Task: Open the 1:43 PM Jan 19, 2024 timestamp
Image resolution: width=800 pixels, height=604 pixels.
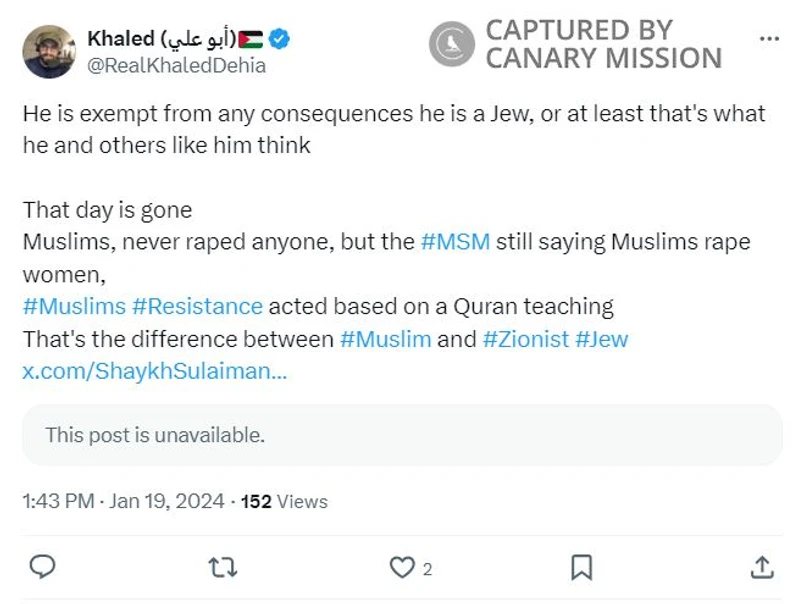Action: [x=124, y=501]
